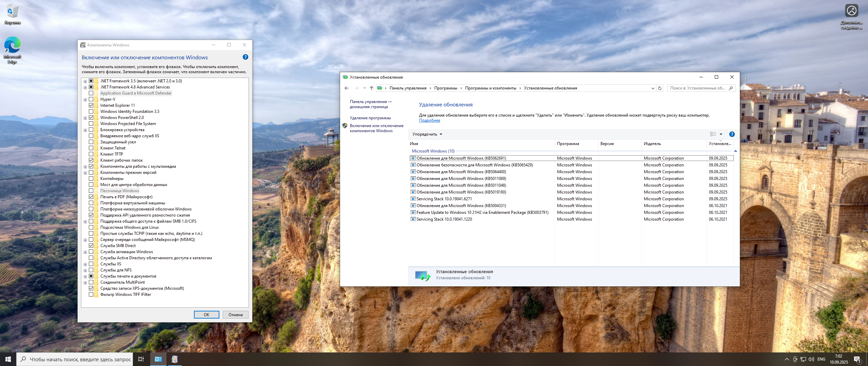This screenshot has height=366, width=868.
Task: Open volume control in system tray
Action: [x=811, y=359]
